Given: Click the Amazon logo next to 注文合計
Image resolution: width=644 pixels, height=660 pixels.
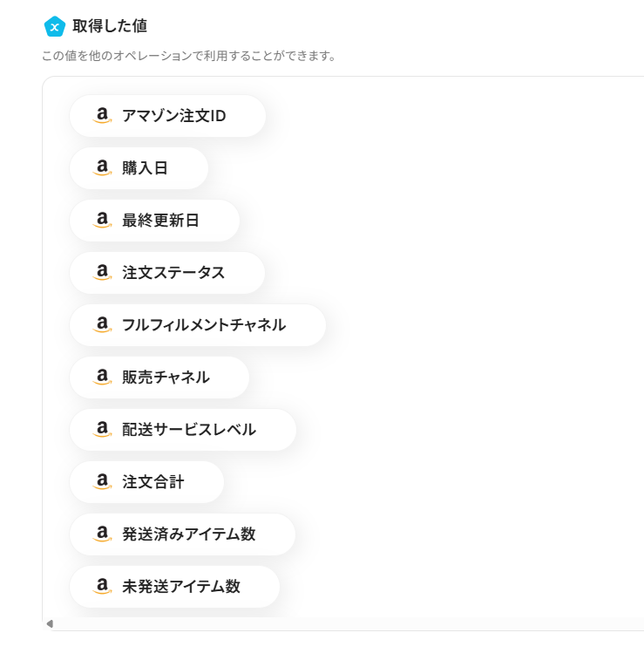Looking at the screenshot, I should 103,482.
